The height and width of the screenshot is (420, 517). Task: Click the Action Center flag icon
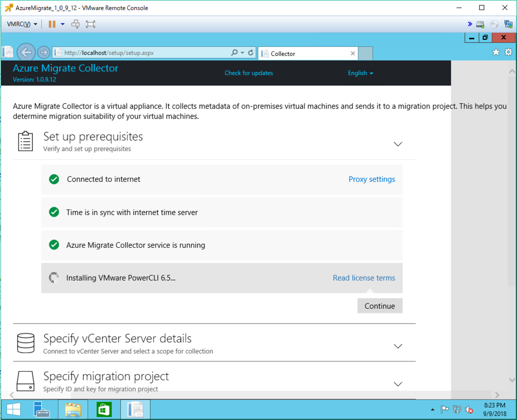click(445, 409)
